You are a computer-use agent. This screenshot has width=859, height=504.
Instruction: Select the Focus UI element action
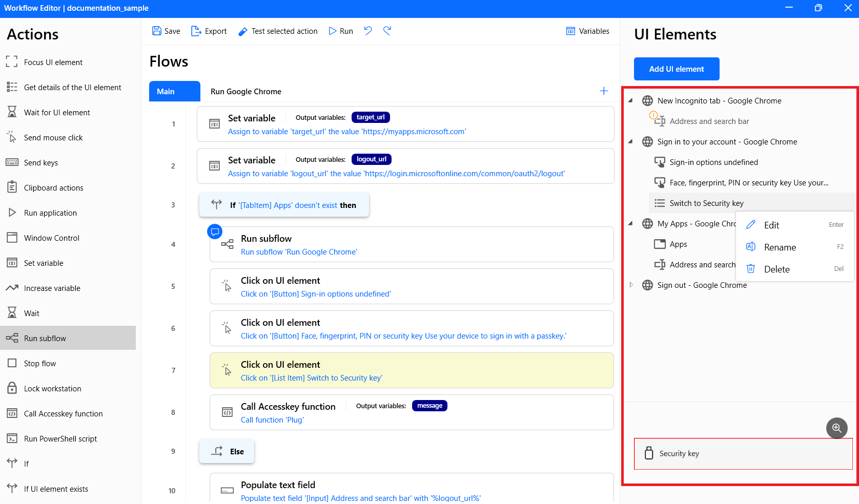[x=68, y=62]
